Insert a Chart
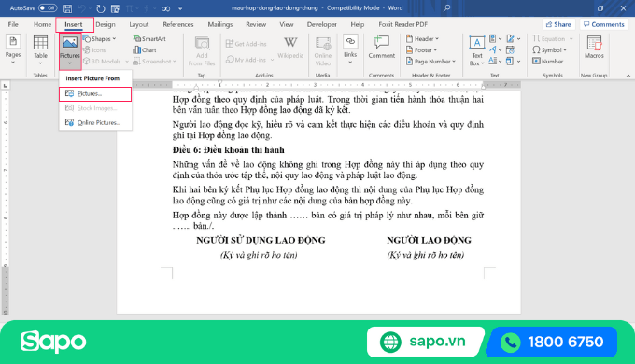The image size is (635, 364). point(145,50)
